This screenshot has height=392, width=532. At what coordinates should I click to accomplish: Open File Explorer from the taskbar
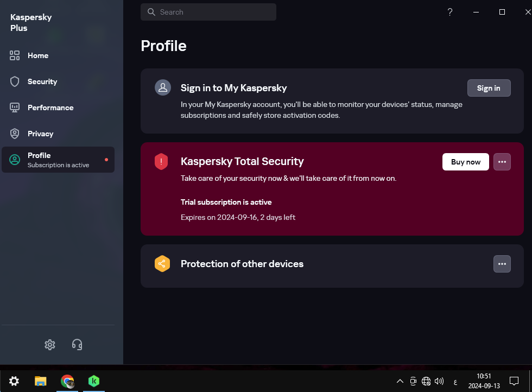tap(40, 381)
